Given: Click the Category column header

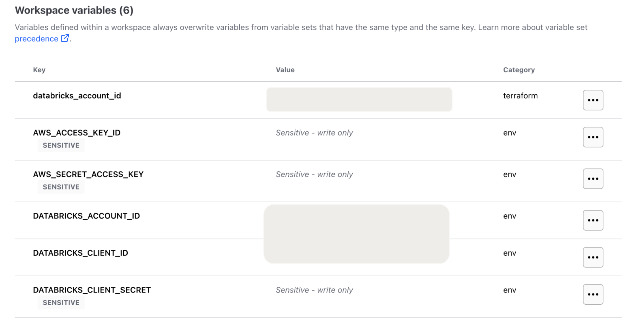Looking at the screenshot, I should (x=519, y=70).
